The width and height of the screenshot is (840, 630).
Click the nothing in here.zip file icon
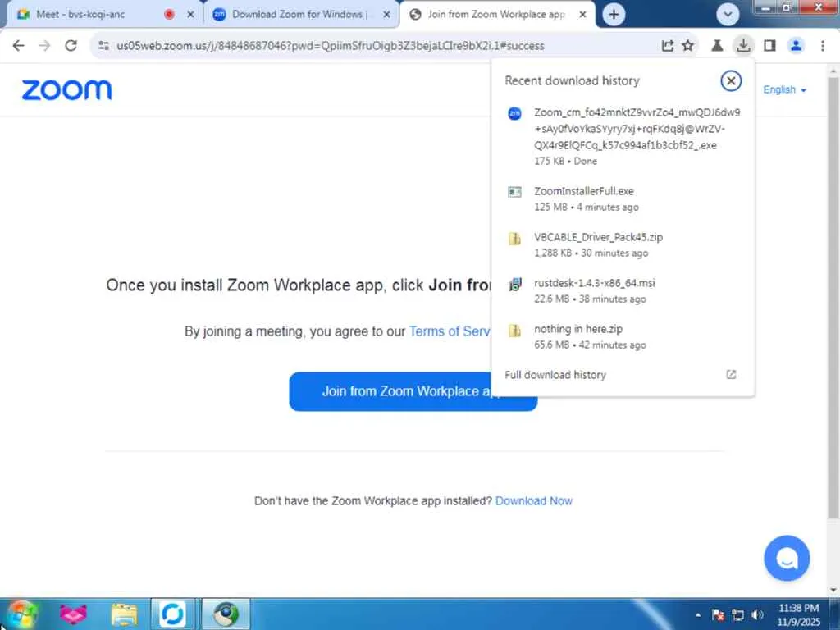coord(514,330)
